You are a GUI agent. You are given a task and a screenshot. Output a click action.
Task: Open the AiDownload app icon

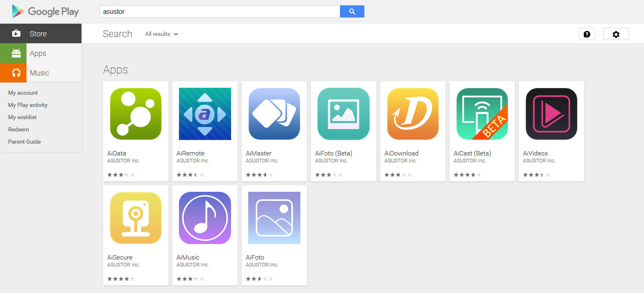[x=413, y=114]
